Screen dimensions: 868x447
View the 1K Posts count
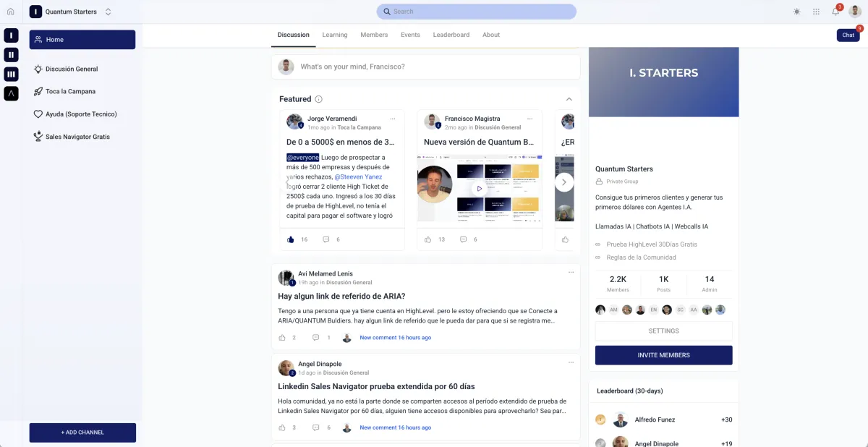pos(664,284)
